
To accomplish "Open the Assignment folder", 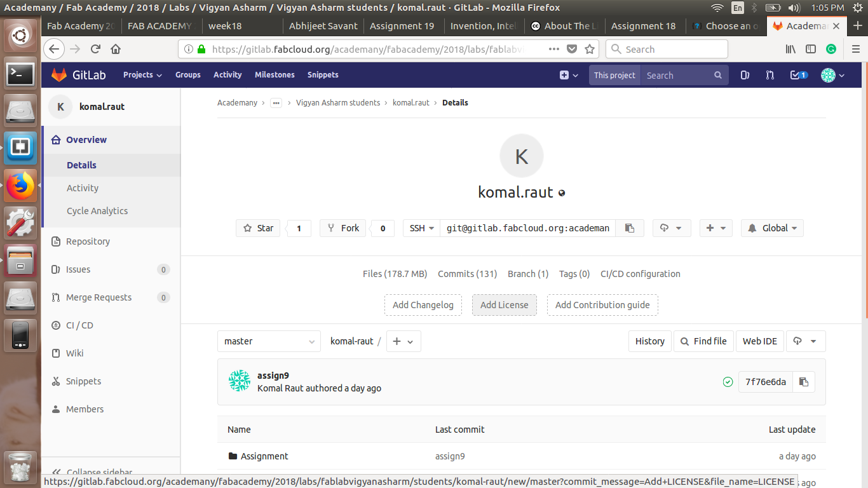I will tap(264, 456).
